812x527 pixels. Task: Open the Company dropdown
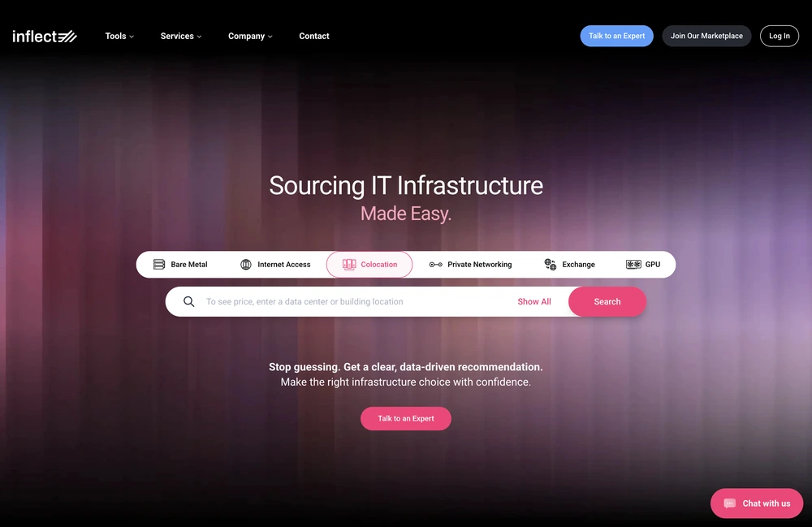(x=249, y=36)
